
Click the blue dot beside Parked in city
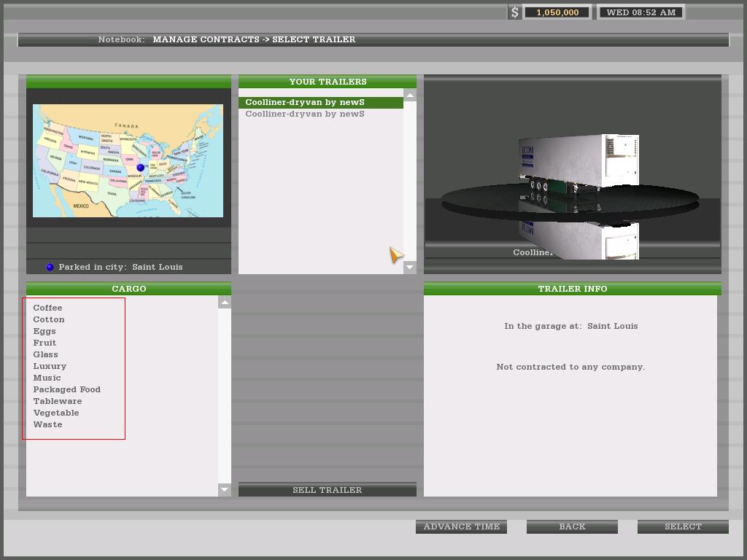pos(50,267)
